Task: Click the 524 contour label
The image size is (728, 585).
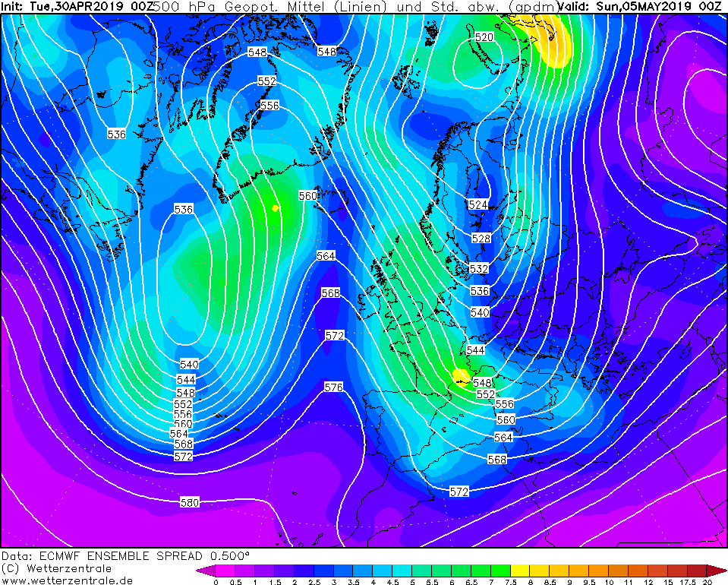Action: click(478, 205)
